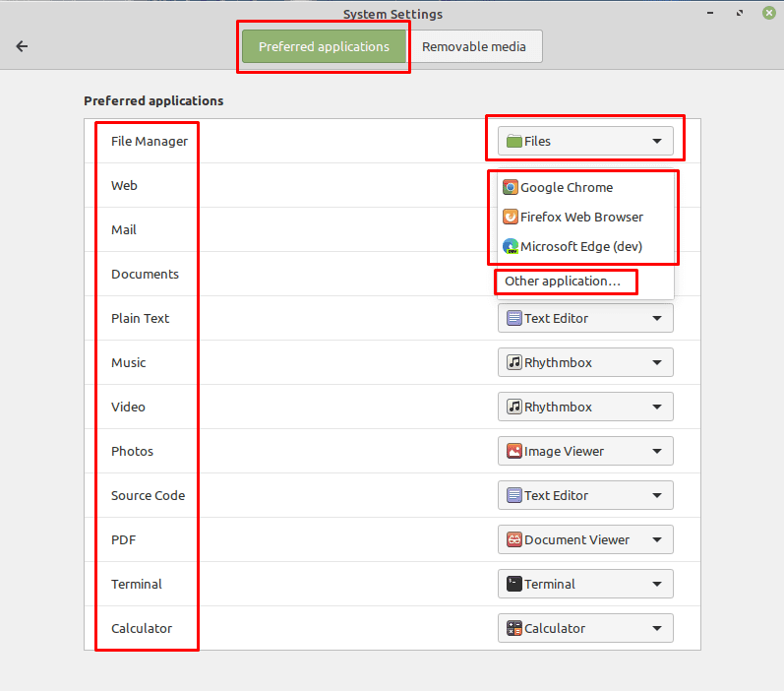Screen dimensions: 784x691
Task: Select Other application… from the dropdown menu
Action: point(585,282)
